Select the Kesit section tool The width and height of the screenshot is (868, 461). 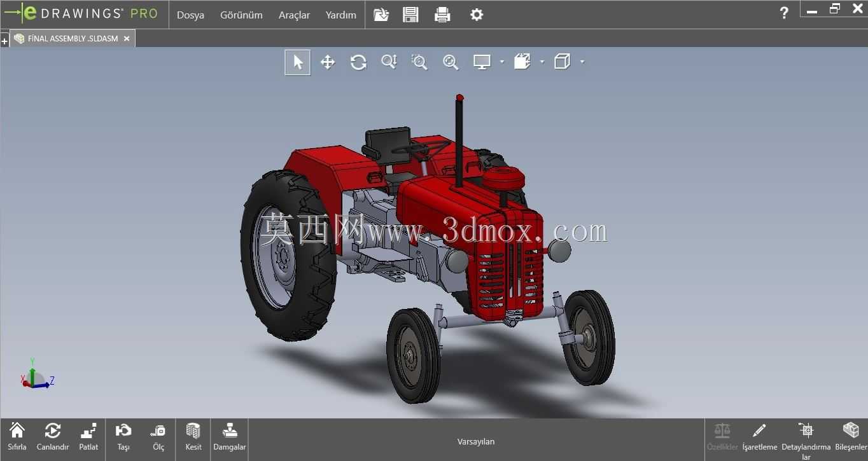point(193,437)
